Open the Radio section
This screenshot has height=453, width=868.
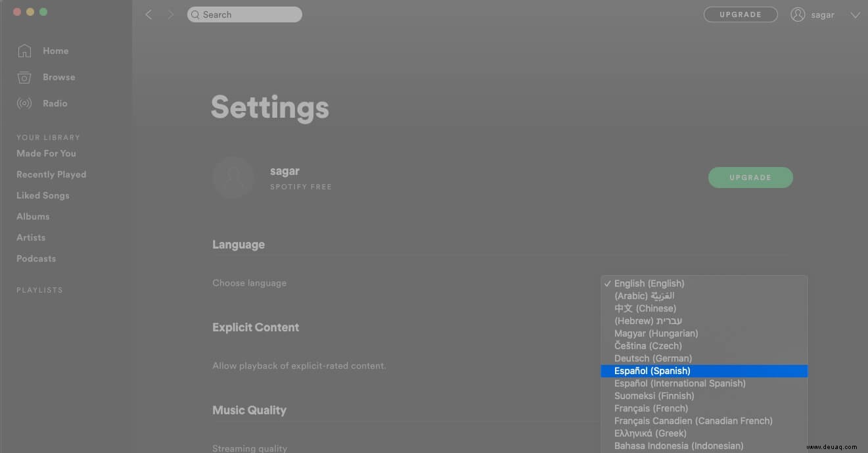click(x=42, y=103)
